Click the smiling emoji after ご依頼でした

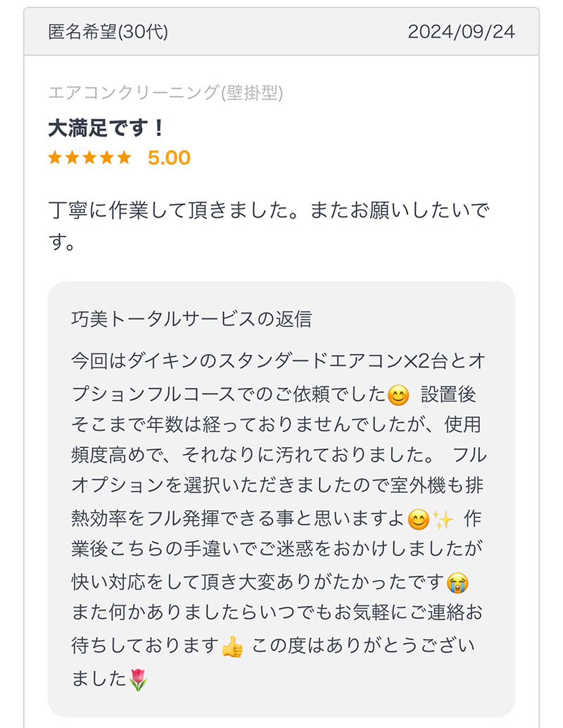398,396
